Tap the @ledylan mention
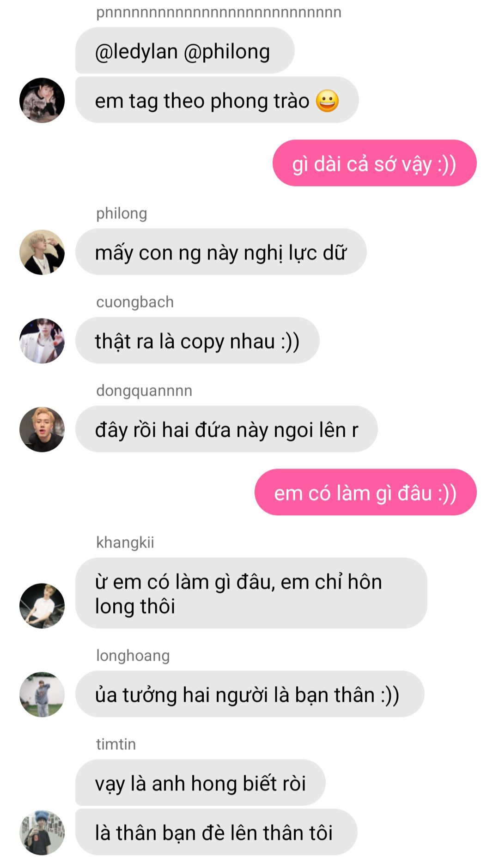Image resolution: width=499 pixels, height=868 pixels. coord(136,51)
